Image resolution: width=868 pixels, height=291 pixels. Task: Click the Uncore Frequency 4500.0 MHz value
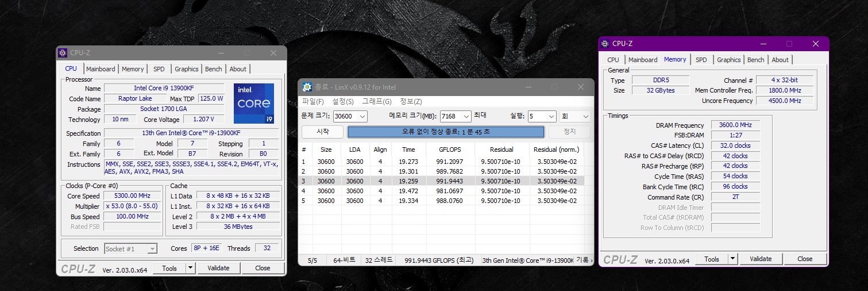[x=784, y=101]
